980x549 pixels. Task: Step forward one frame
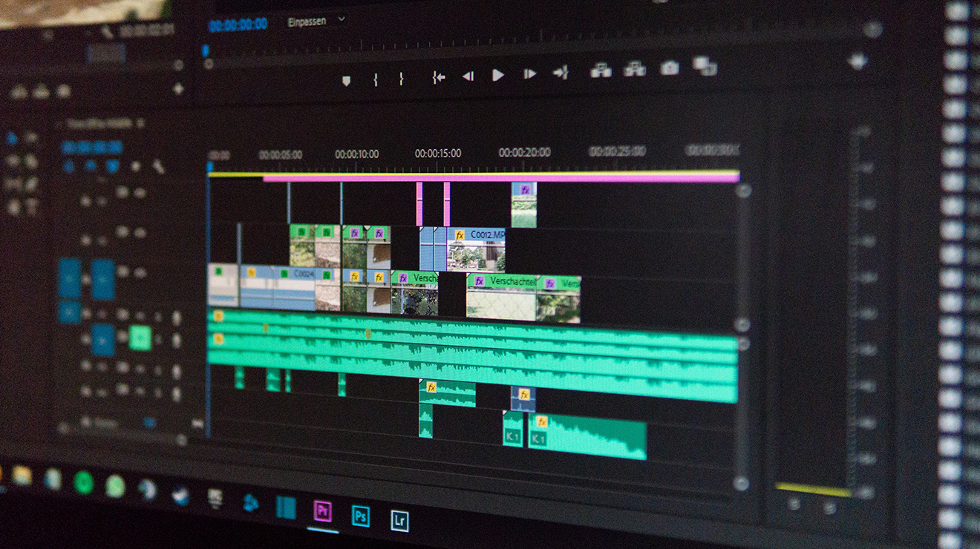point(529,74)
